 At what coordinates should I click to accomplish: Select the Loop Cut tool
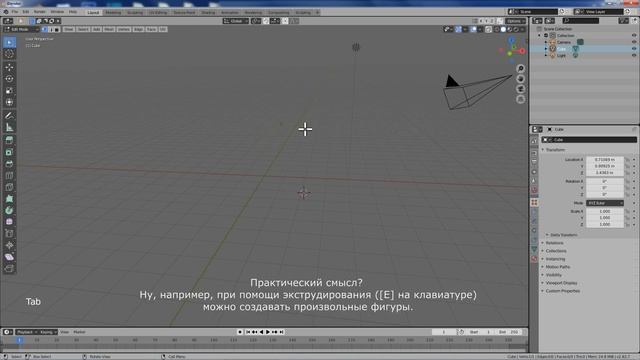9,176
